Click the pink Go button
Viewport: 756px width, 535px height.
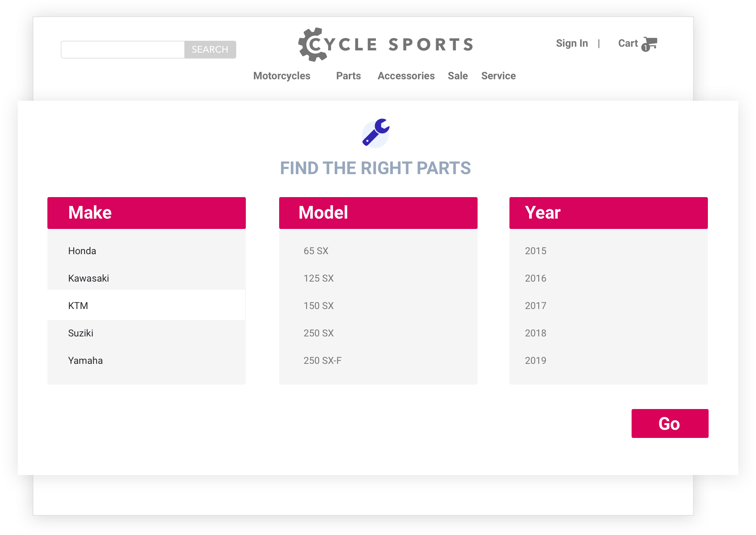670,423
